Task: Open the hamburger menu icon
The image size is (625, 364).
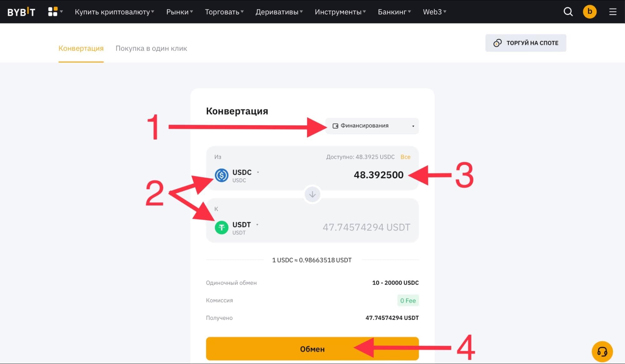Action: [x=613, y=12]
